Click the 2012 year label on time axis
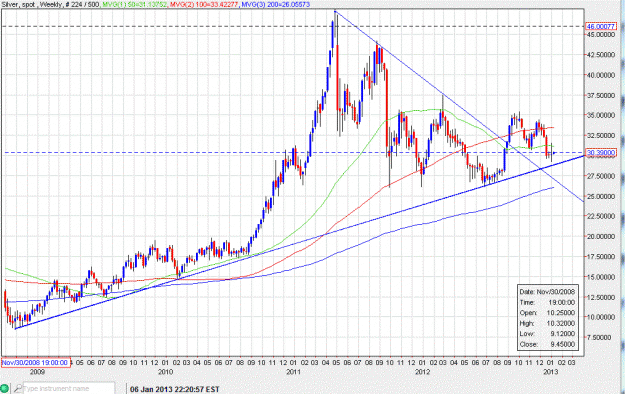The width and height of the screenshot is (625, 394). tap(423, 372)
